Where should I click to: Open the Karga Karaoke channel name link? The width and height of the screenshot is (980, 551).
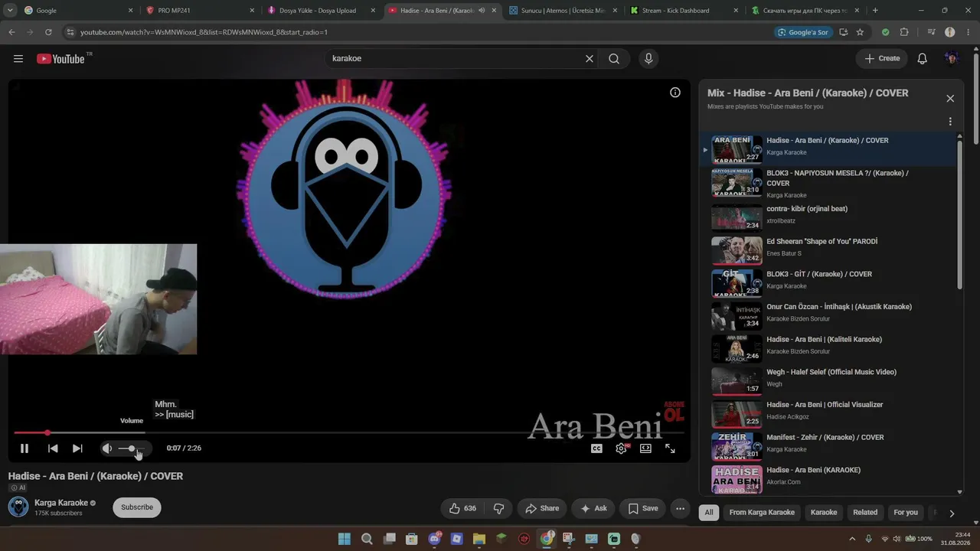tap(61, 503)
